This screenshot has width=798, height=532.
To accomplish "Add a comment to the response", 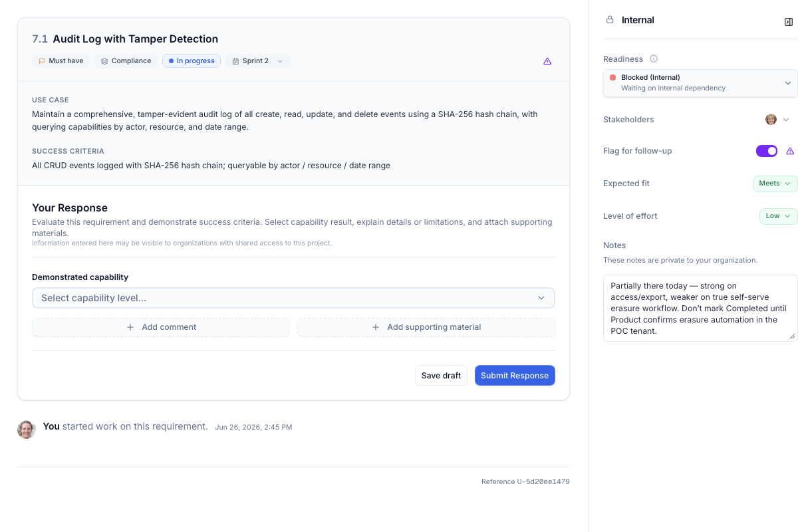I will [161, 327].
